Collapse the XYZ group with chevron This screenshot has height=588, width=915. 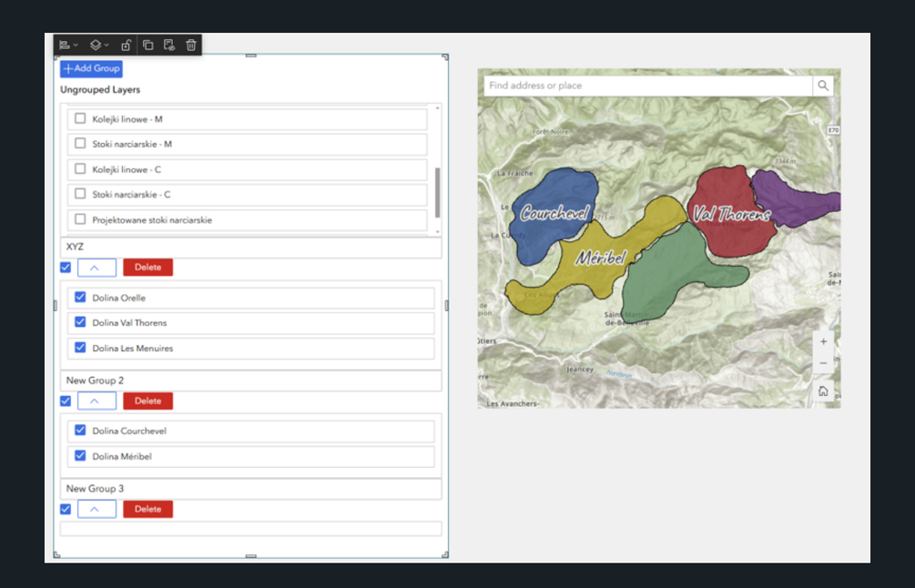click(x=97, y=268)
